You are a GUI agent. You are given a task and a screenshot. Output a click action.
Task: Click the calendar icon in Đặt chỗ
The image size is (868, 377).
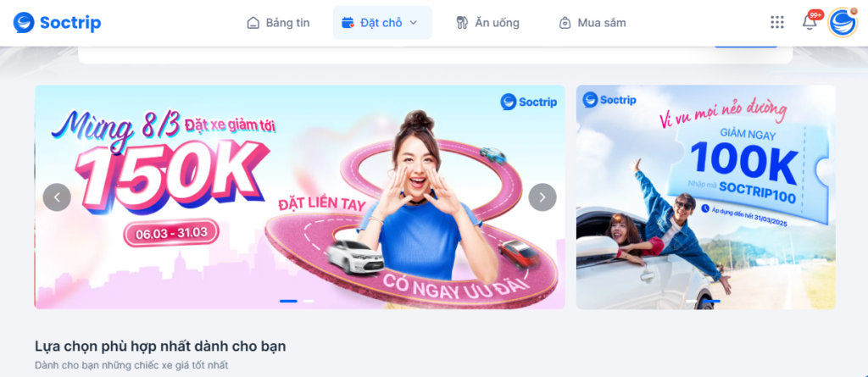348,23
